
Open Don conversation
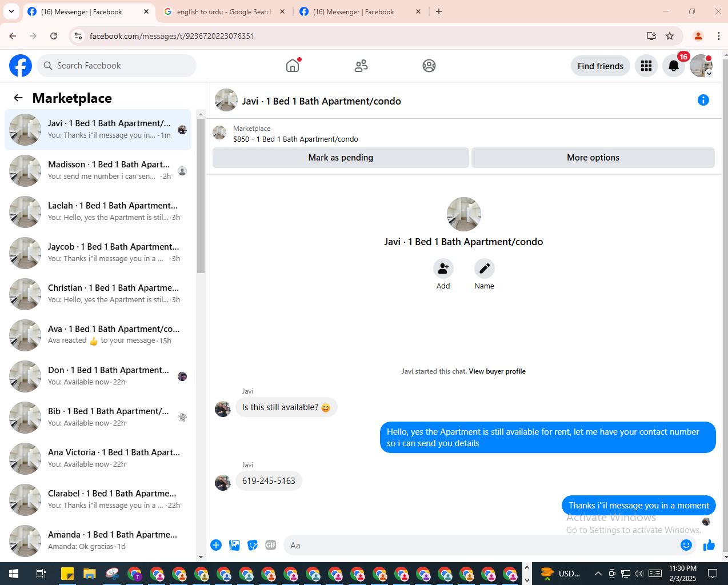98,376
